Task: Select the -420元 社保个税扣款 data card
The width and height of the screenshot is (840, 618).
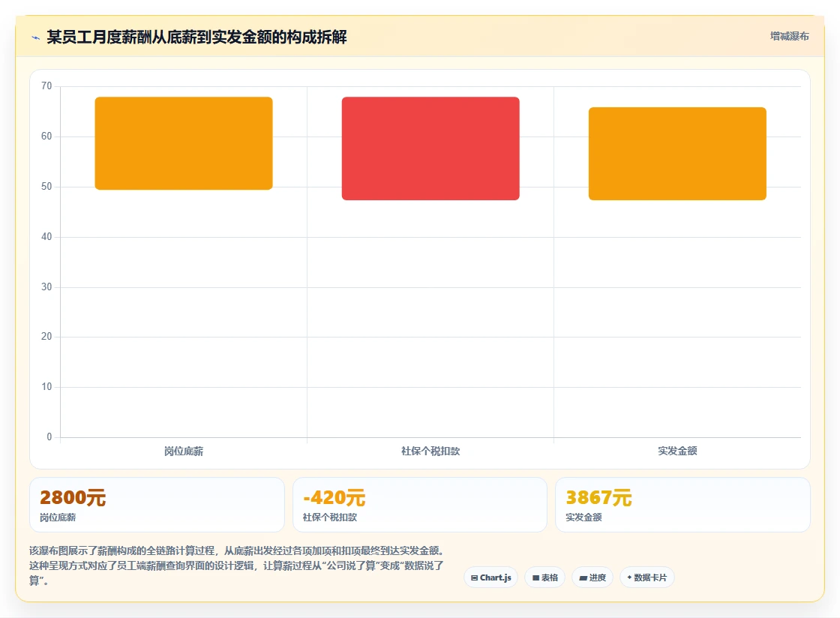Action: tap(419, 505)
